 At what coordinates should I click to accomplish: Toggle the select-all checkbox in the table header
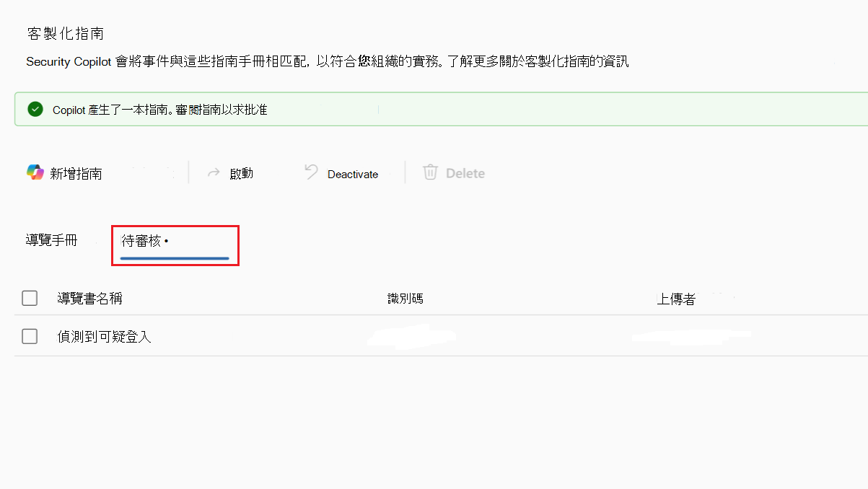(30, 297)
